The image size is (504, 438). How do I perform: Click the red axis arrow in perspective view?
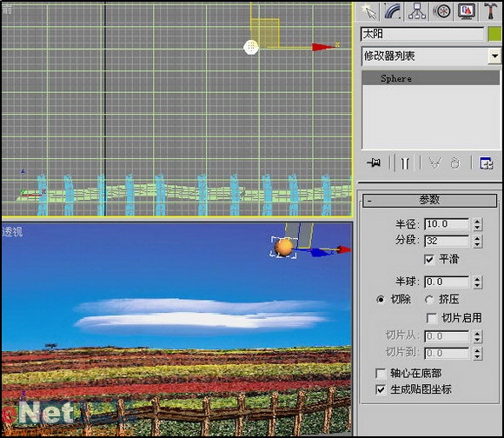tap(344, 249)
